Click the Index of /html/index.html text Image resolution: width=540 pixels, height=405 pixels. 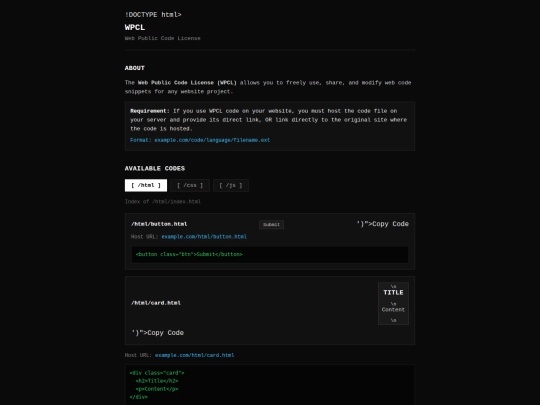pyautogui.click(x=163, y=201)
